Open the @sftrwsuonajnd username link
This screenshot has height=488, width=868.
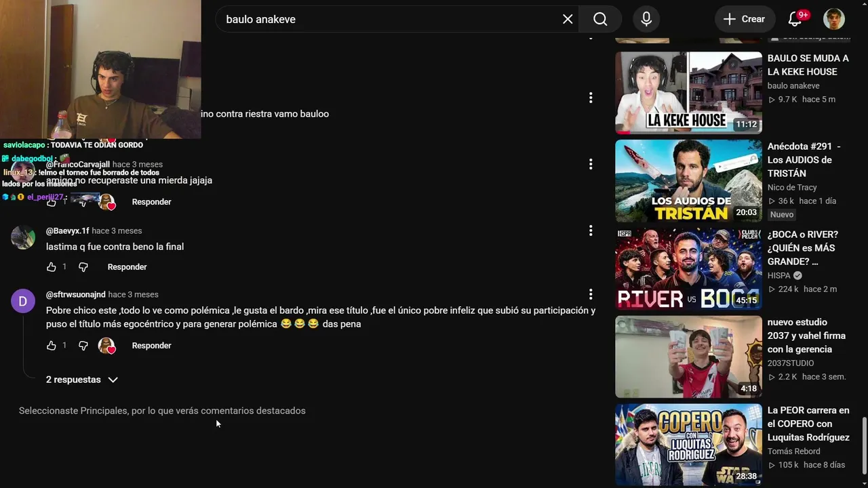[76, 294]
